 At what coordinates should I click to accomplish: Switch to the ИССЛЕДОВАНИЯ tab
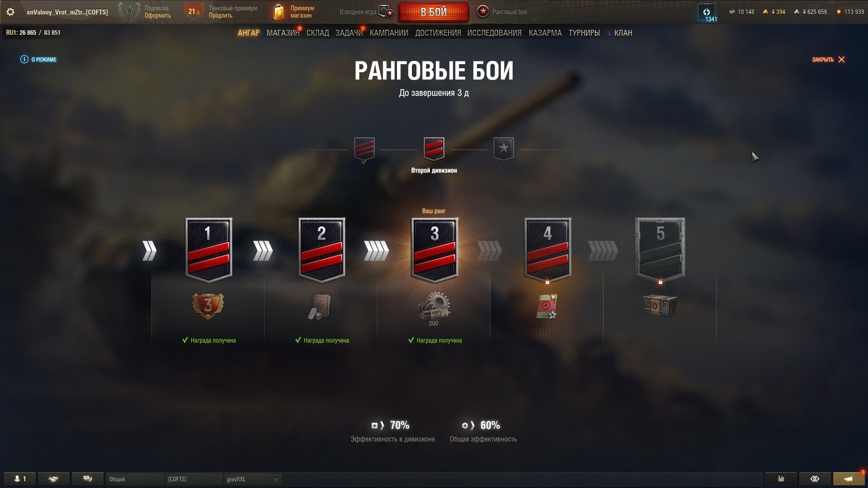[494, 33]
